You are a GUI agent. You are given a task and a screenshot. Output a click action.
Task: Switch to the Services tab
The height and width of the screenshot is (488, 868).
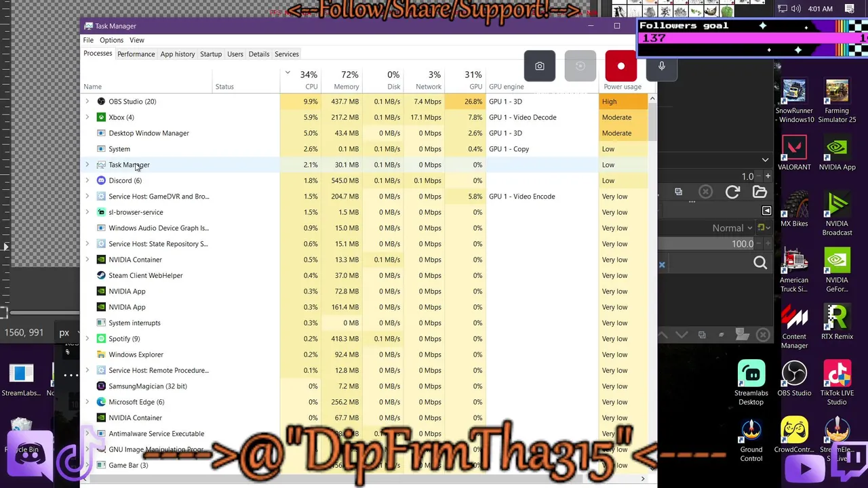pos(286,54)
